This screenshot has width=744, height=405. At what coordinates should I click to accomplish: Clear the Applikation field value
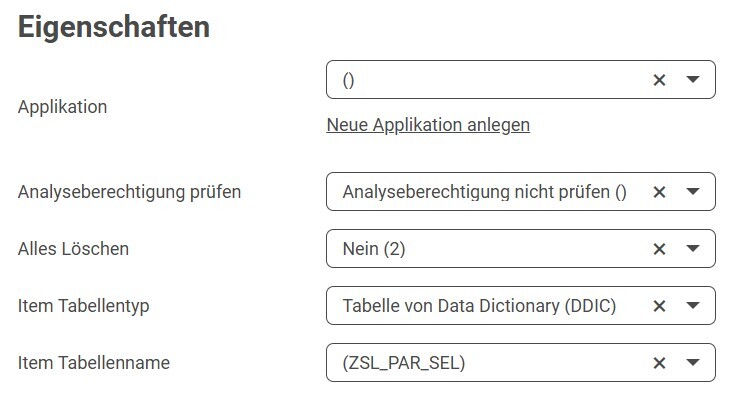tap(659, 81)
